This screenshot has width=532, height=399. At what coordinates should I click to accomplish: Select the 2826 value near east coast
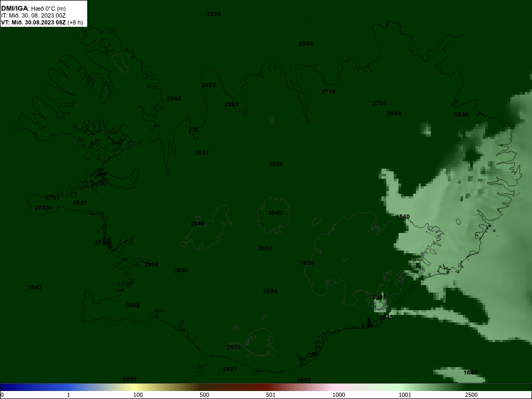[x=461, y=114]
